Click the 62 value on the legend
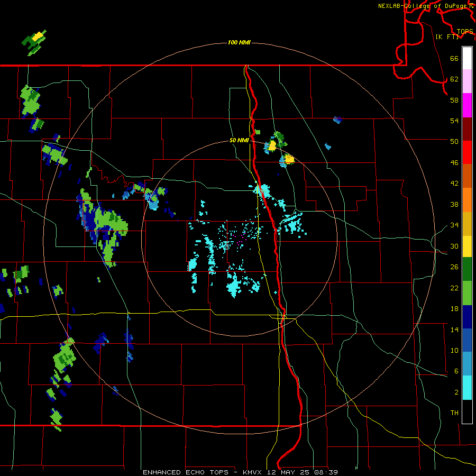Screen dimensions: 476x476 click(x=454, y=79)
